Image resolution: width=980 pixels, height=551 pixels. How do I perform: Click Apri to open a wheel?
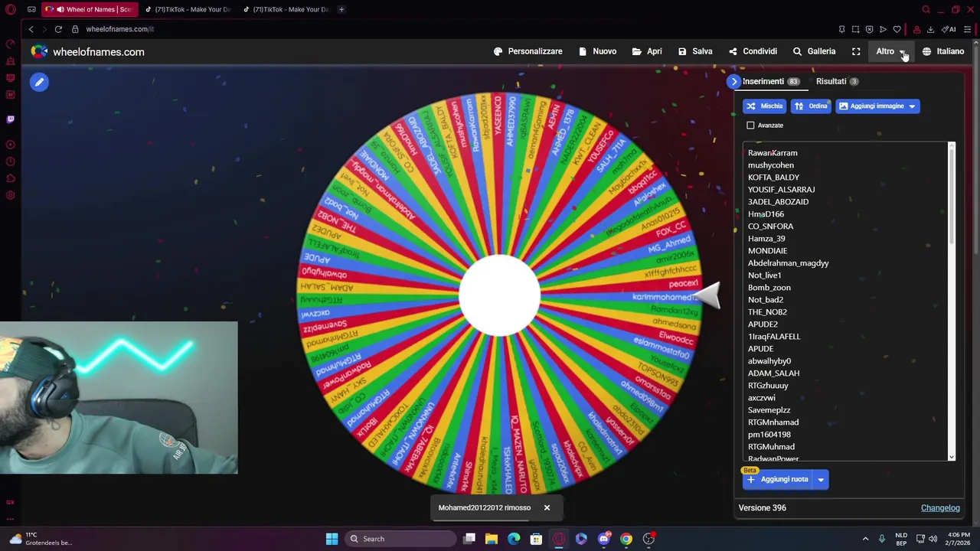[647, 51]
